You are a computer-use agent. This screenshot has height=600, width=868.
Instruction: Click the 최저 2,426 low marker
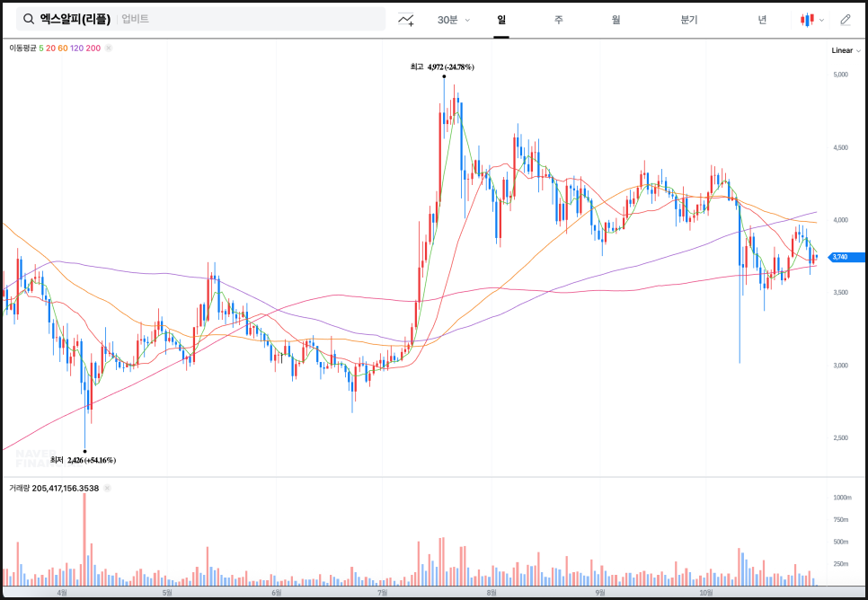click(84, 460)
